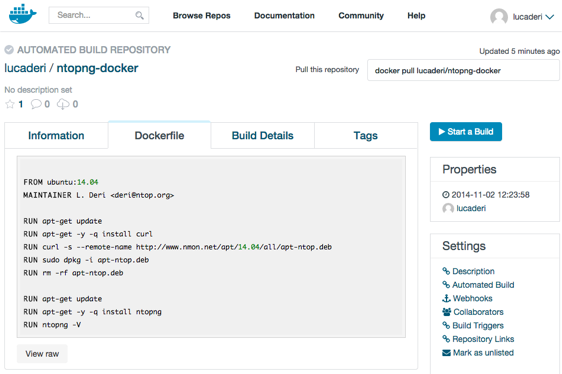This screenshot has width=562, height=374.
Task: Click 'RUN rm -rf apt-ntop.deb' line
Action: (x=73, y=273)
